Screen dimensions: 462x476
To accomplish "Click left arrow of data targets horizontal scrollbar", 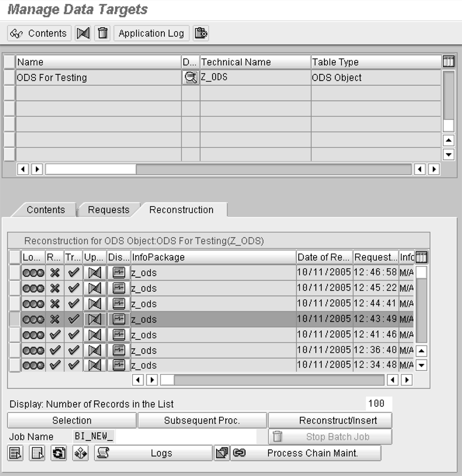I will coord(23,169).
